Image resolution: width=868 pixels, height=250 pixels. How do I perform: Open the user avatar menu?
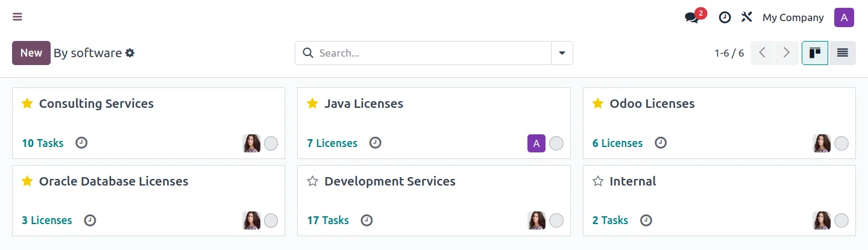[844, 17]
